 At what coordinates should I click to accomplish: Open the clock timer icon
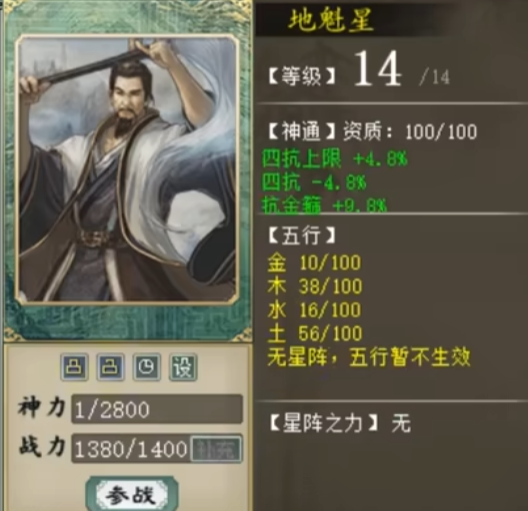pyautogui.click(x=146, y=367)
